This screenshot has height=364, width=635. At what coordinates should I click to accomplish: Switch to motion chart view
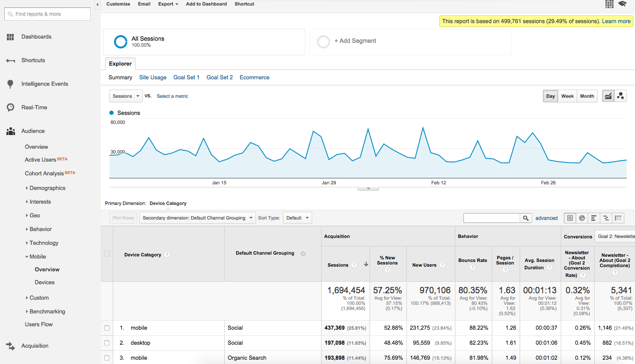620,96
